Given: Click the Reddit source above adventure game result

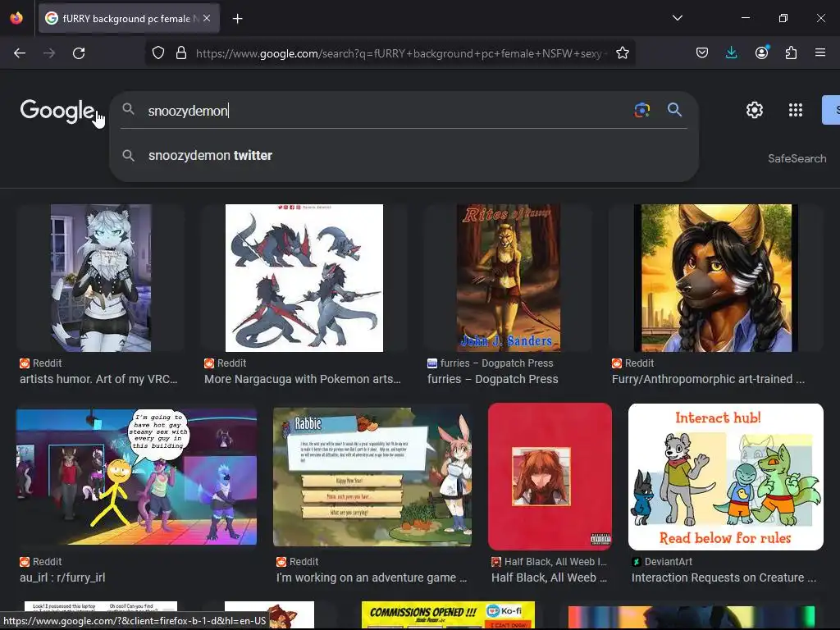Looking at the screenshot, I should (297, 561).
